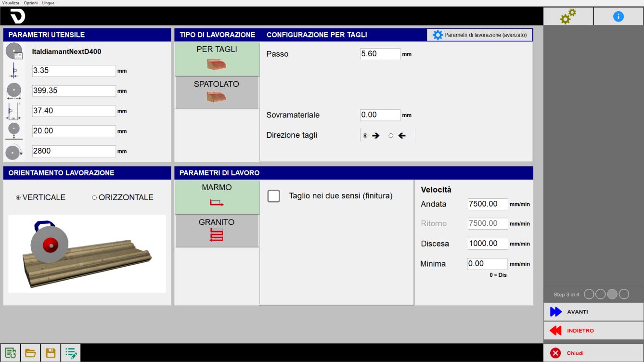Open the Visualizza menu

pyautogui.click(x=11, y=3)
